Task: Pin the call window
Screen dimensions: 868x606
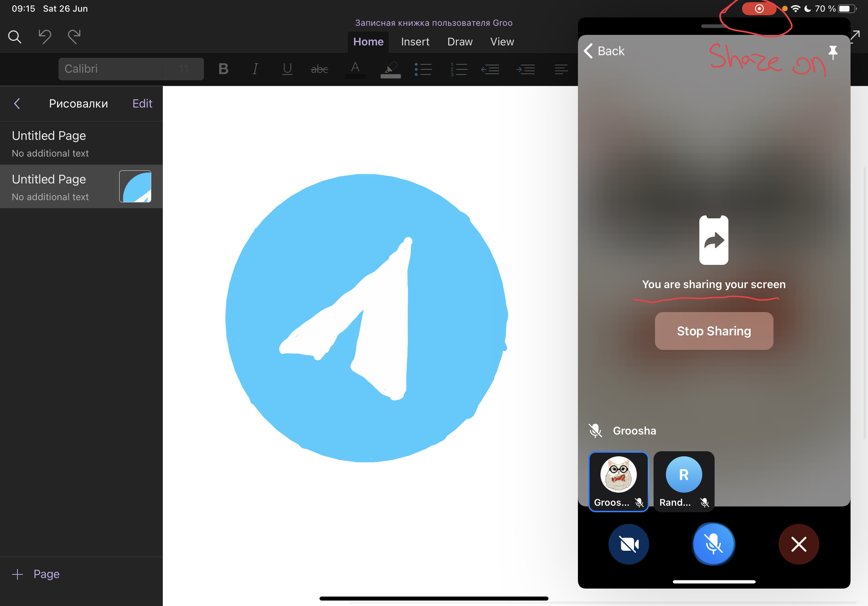Action: tap(832, 52)
